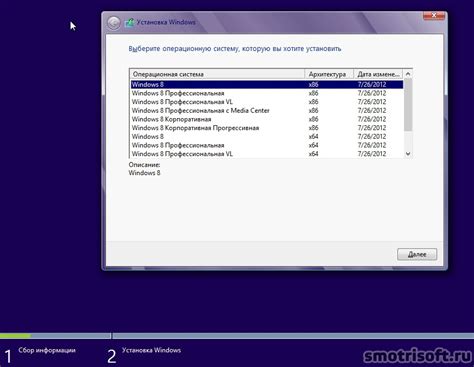Screen dimensions: 474x367
Task: Sort by Операционная система column header
Action: [x=217, y=74]
